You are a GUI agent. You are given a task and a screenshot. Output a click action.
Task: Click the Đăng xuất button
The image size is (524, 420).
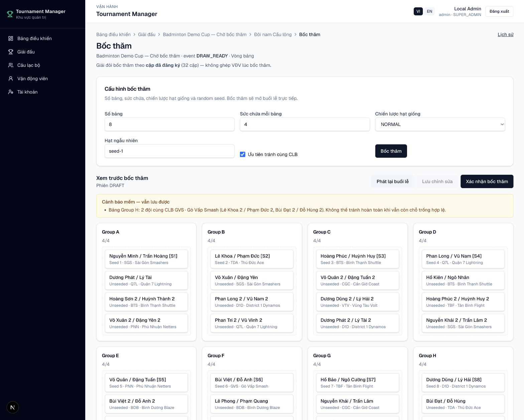(499, 11)
